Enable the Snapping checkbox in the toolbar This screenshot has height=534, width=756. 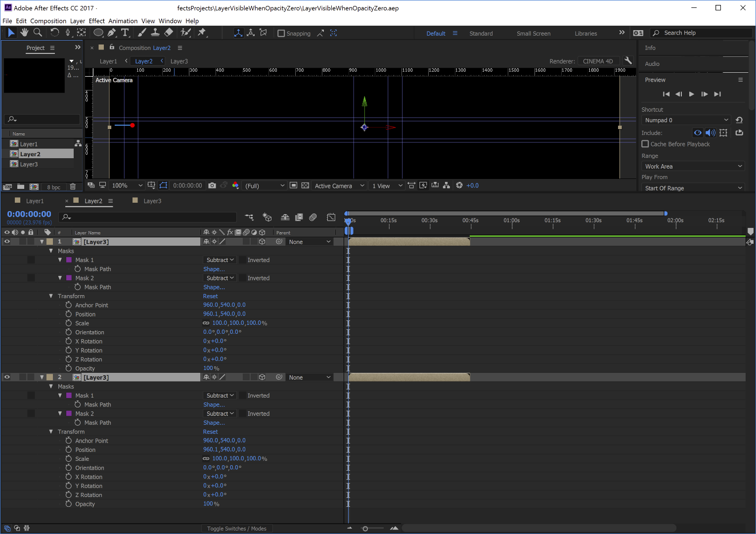pos(281,33)
